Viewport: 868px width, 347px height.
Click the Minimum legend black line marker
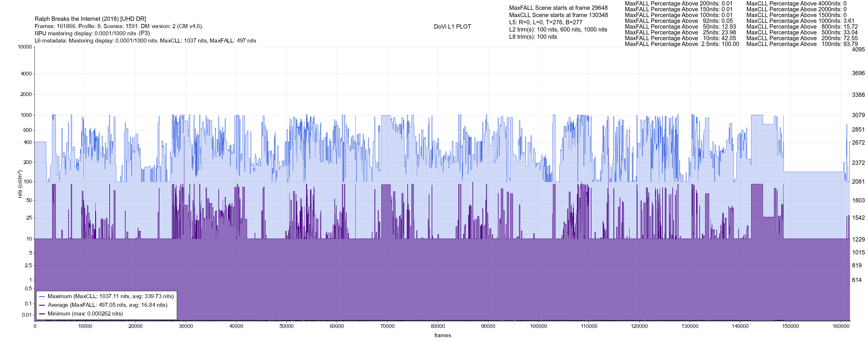tap(42, 314)
